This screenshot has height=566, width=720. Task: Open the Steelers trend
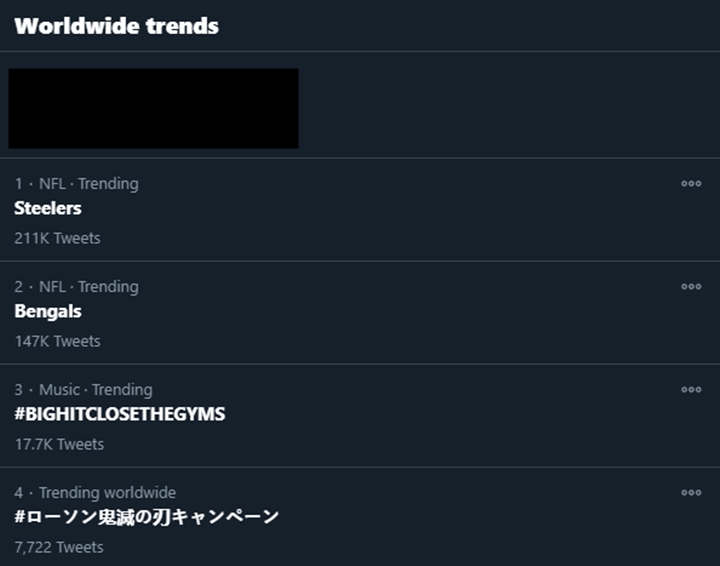(48, 209)
